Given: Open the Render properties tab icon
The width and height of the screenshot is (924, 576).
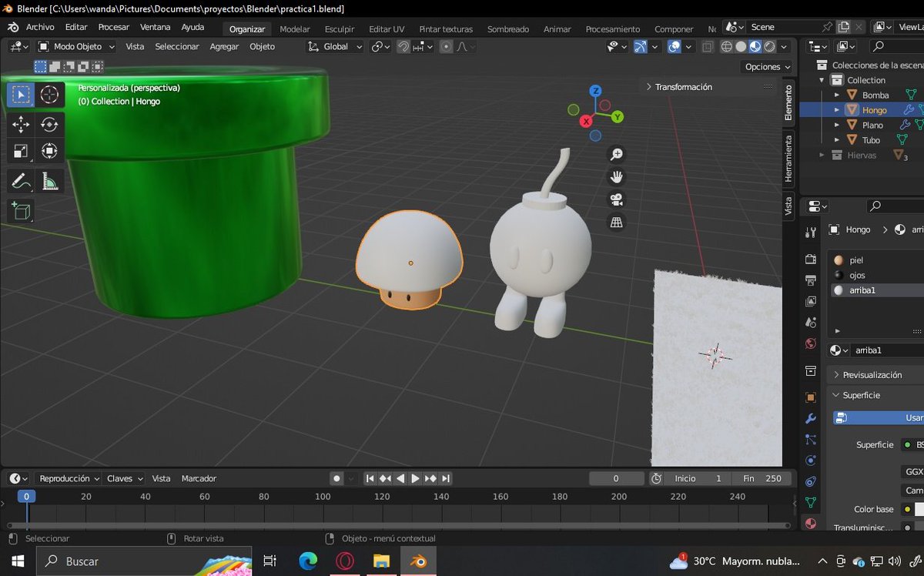Looking at the screenshot, I should [x=810, y=259].
